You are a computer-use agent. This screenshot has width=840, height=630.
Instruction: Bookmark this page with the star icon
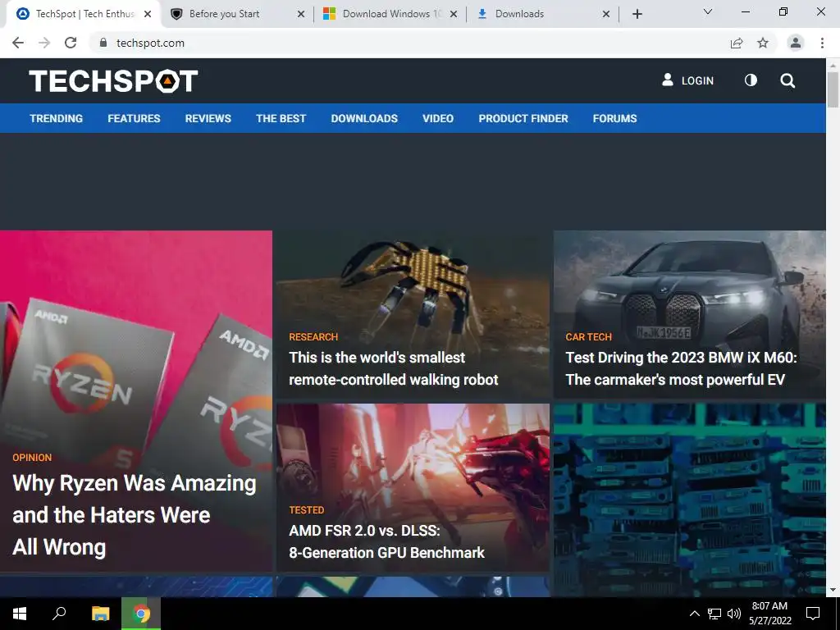click(x=763, y=43)
